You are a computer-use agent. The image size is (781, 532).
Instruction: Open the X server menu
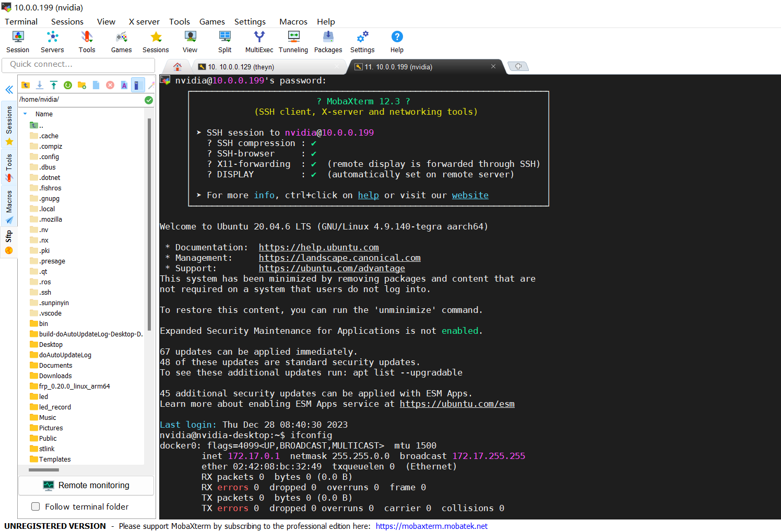click(144, 21)
